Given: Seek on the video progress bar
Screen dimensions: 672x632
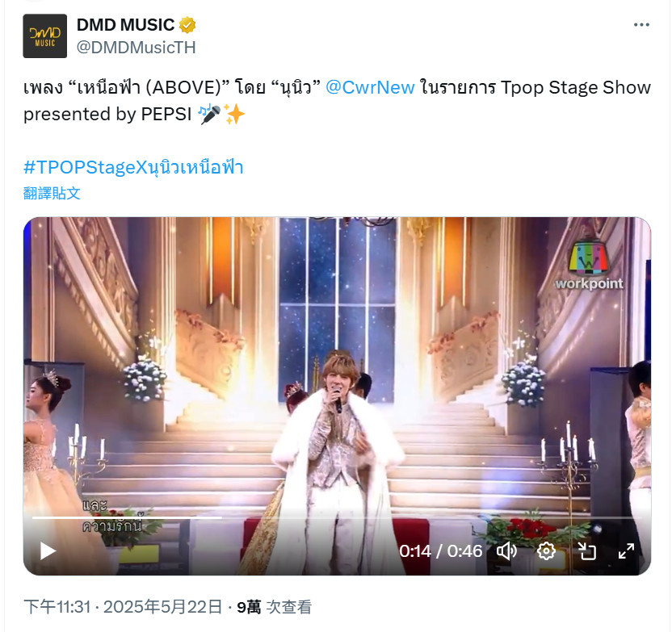Looking at the screenshot, I should (x=337, y=517).
